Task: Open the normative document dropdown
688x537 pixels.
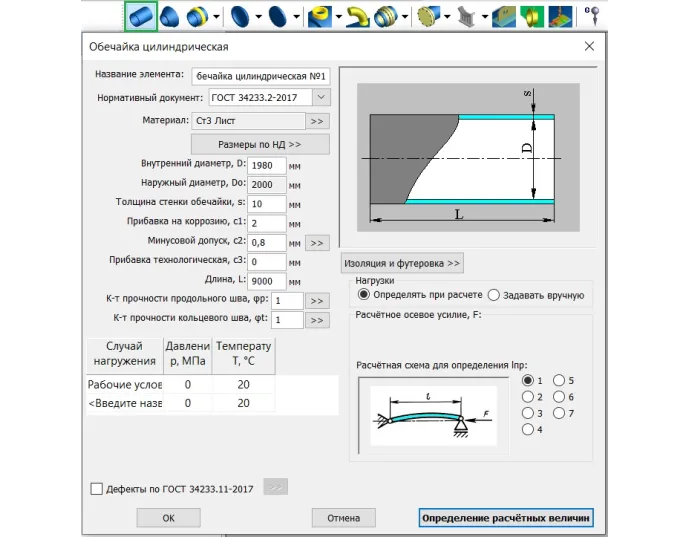Action: point(320,97)
